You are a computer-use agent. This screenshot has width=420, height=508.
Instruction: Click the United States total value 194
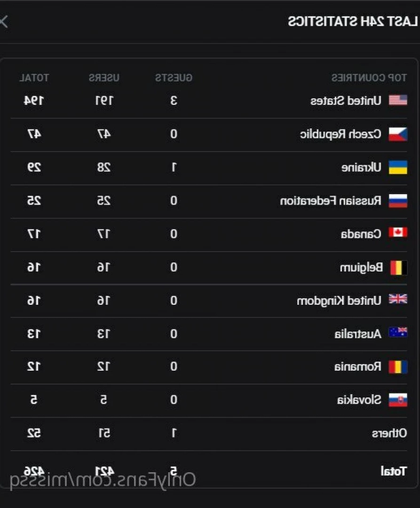(x=34, y=101)
